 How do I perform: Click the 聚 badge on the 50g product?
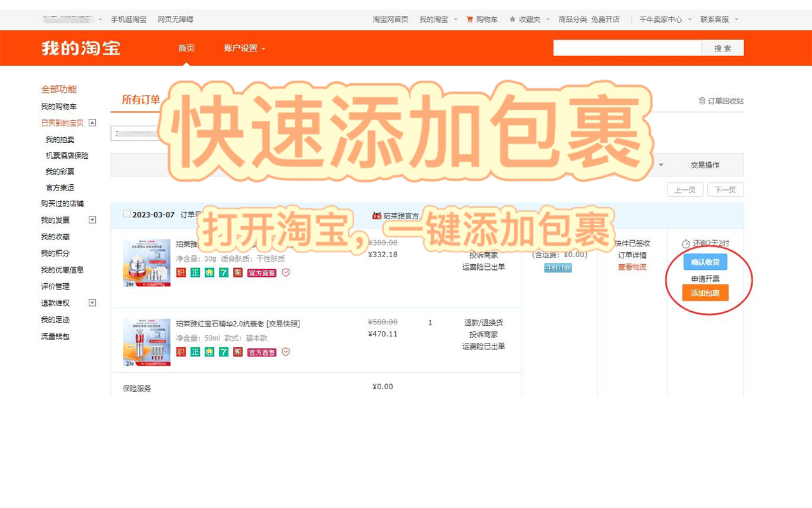[238, 272]
